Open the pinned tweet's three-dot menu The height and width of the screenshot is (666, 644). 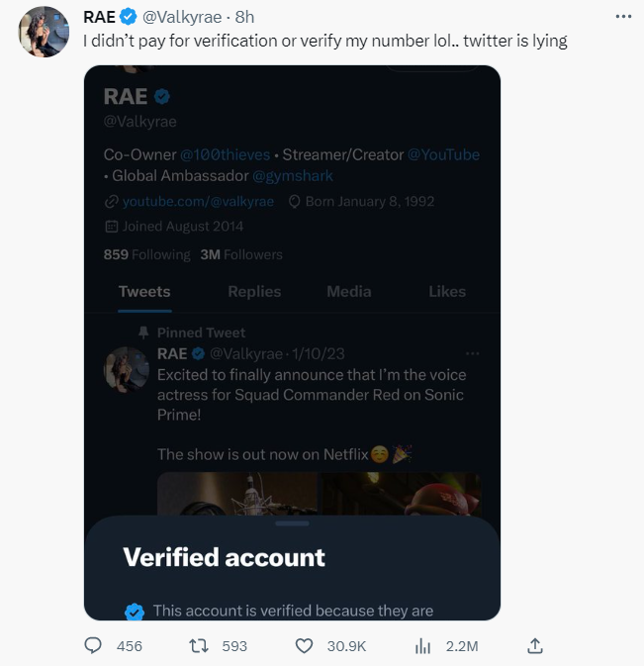point(472,354)
